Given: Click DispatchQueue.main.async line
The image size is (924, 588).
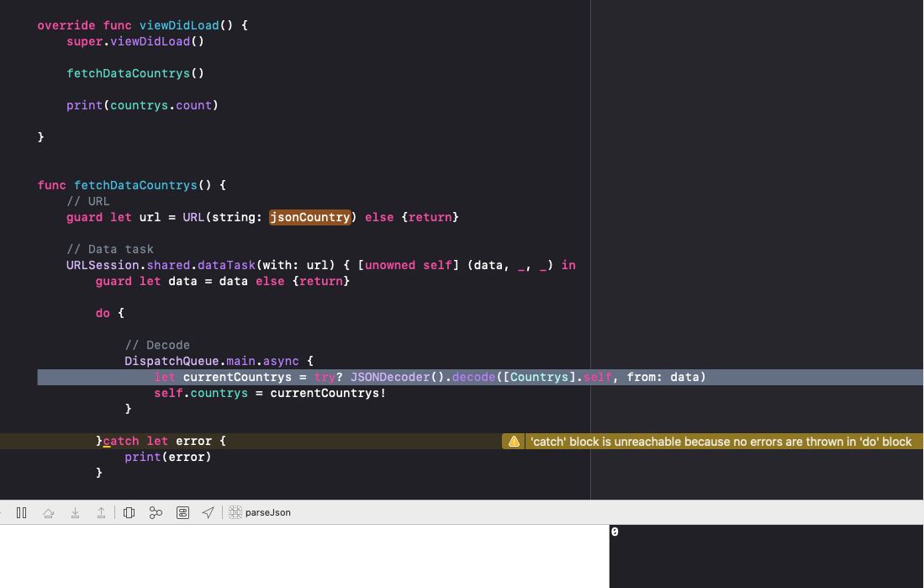Looking at the screenshot, I should click(x=219, y=361).
